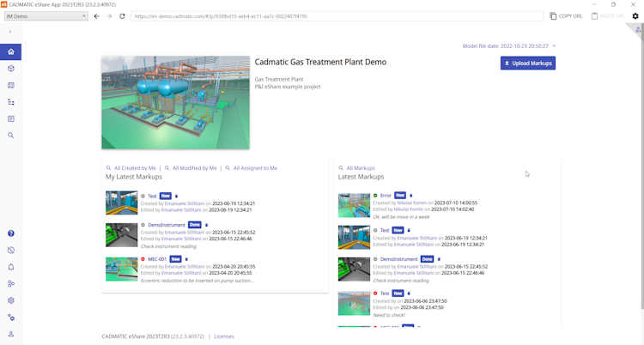Open the Licenses link in footer
The width and height of the screenshot is (644, 345).
coord(224,336)
